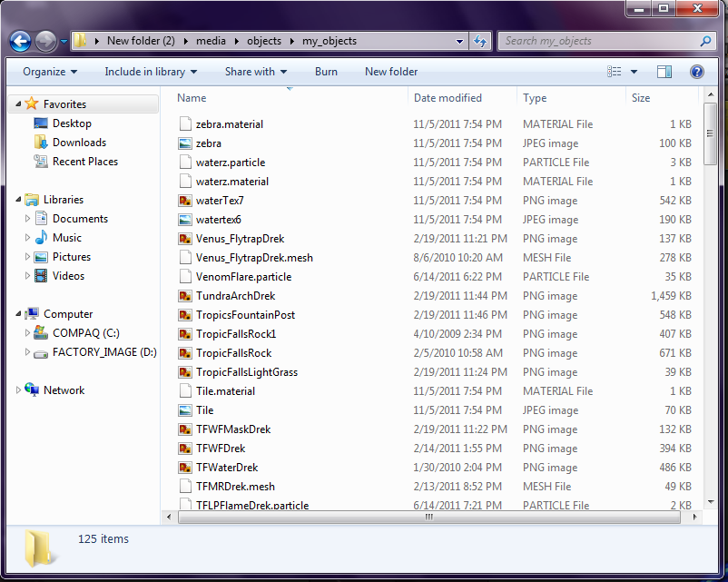Open the Organize menu

coord(50,72)
